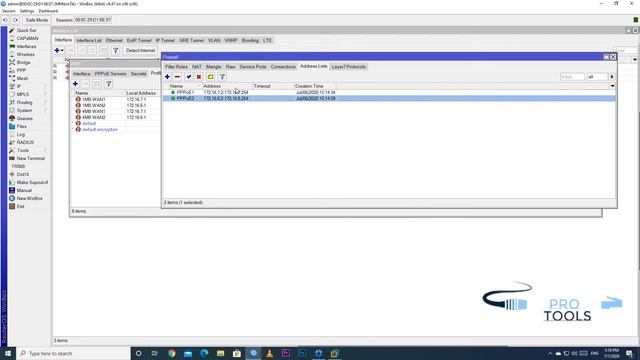
Task: Expand the Routing submenu
Action: point(24,102)
